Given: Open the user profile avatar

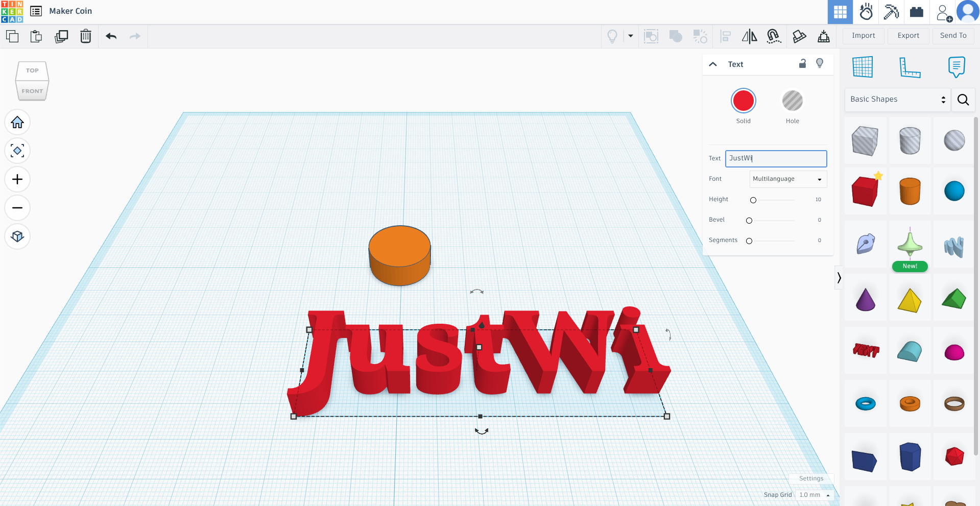Looking at the screenshot, I should (968, 12).
